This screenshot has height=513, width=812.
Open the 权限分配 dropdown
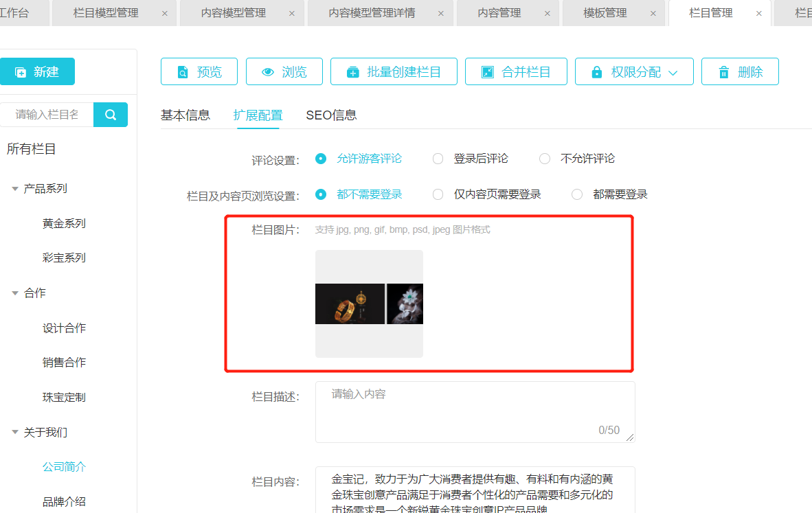tap(634, 71)
